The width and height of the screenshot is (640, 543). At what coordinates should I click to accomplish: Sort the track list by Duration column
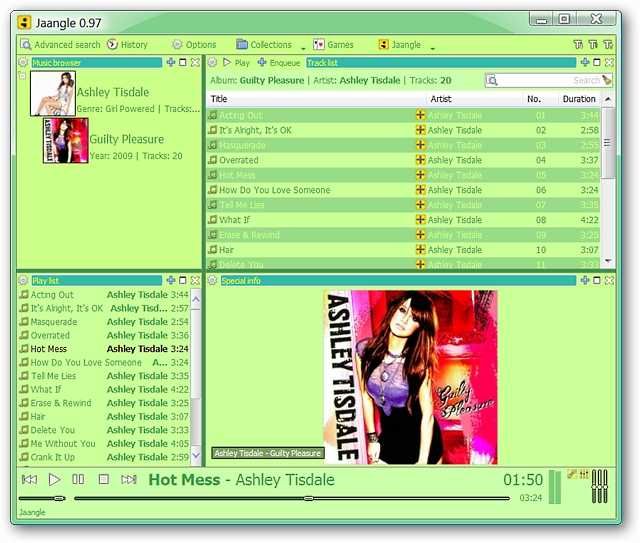click(578, 99)
